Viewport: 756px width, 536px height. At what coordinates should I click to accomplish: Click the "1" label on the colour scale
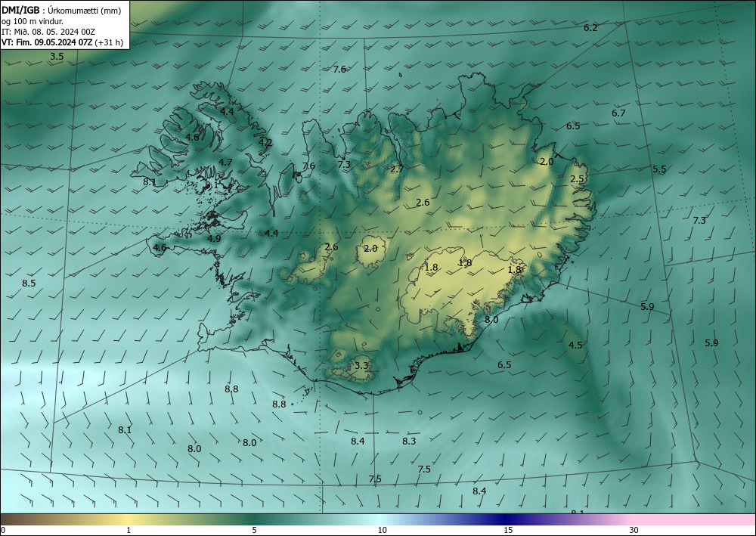[x=129, y=530]
